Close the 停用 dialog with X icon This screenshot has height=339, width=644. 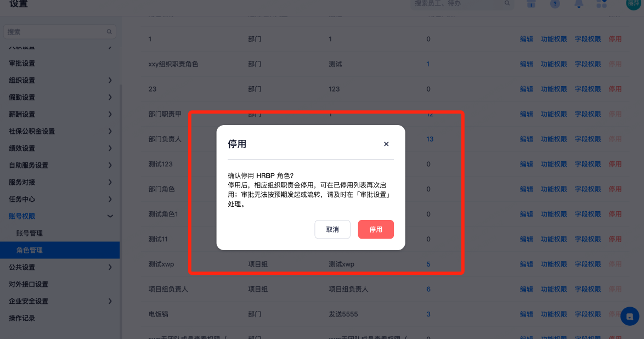point(386,144)
